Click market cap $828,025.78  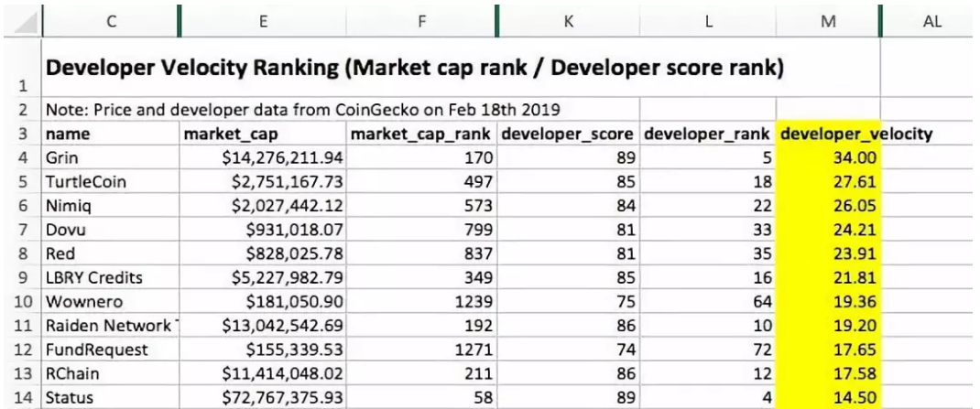(x=263, y=253)
